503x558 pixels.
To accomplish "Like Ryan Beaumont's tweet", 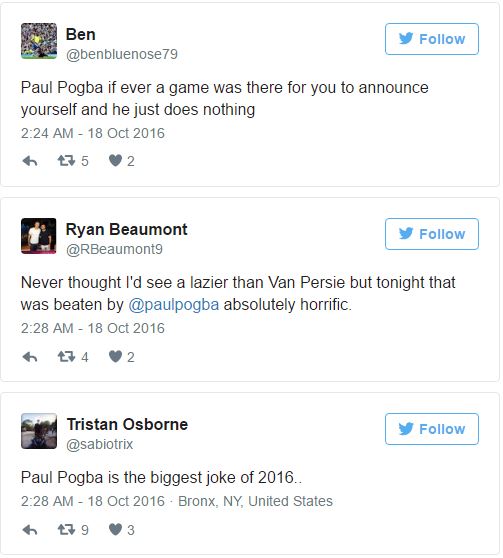I will pyautogui.click(x=115, y=356).
